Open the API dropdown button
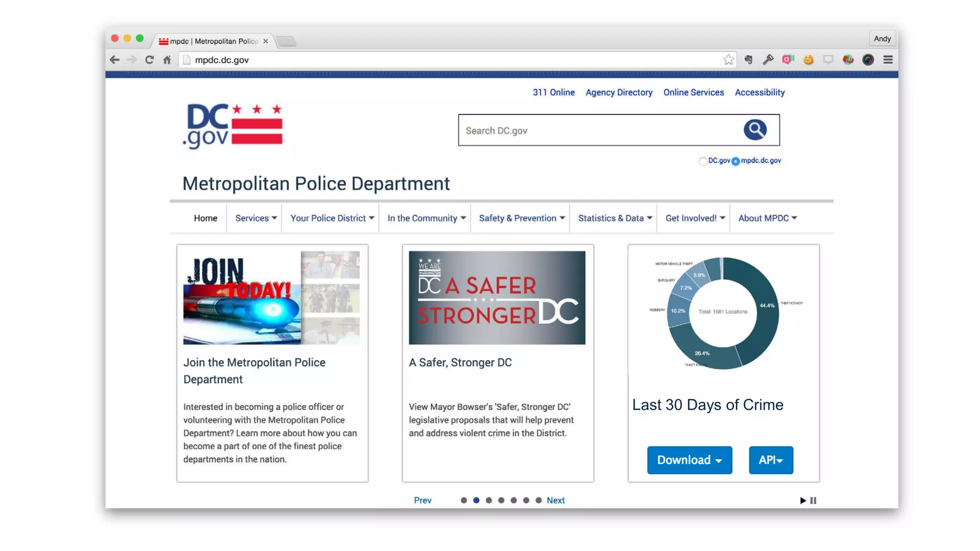 click(x=770, y=460)
